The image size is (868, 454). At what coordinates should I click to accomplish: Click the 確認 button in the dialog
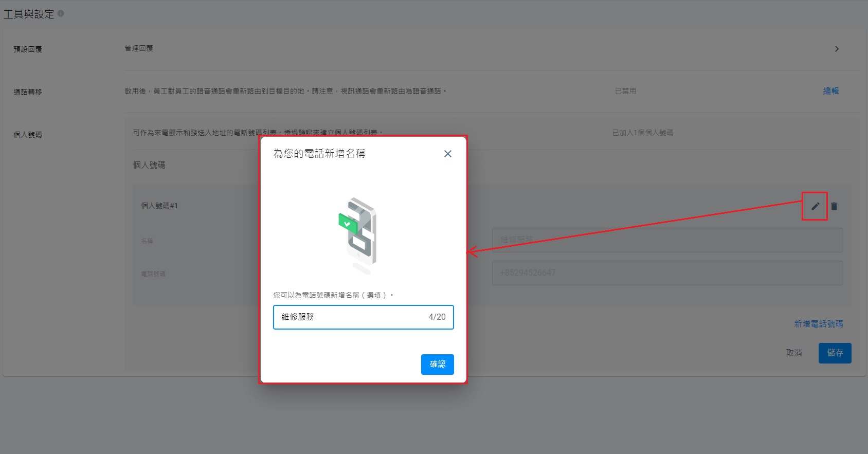[438, 365]
